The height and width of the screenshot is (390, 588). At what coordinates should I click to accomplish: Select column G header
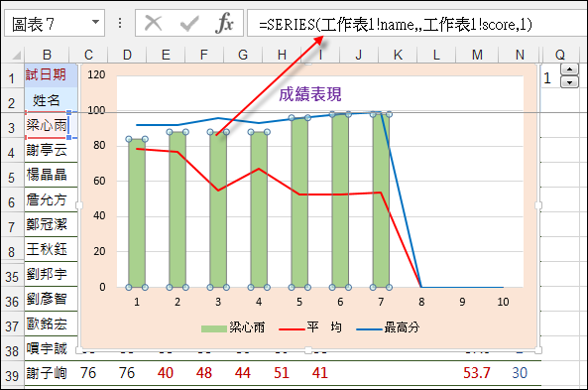pos(243,56)
